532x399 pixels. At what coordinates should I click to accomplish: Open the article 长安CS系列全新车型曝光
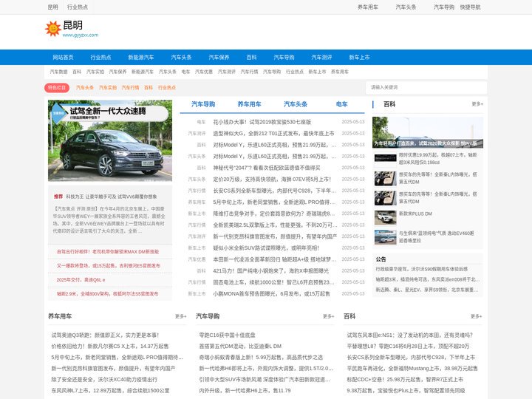click(x=274, y=191)
